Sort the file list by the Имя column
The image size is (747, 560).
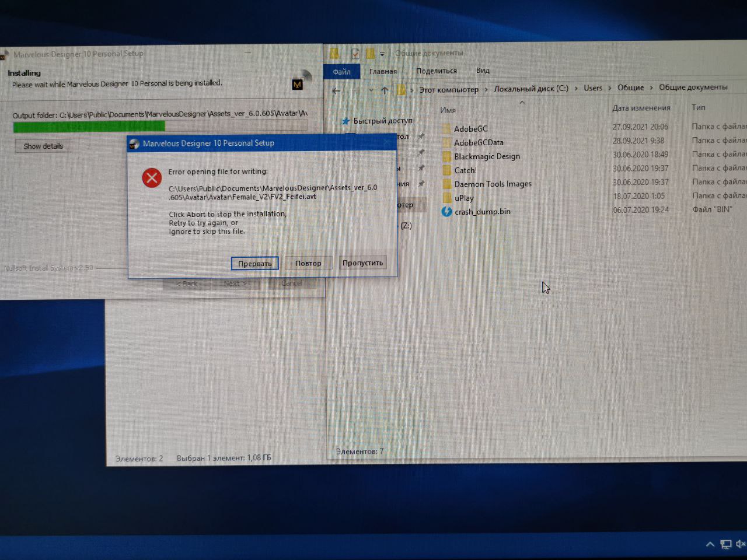click(448, 110)
